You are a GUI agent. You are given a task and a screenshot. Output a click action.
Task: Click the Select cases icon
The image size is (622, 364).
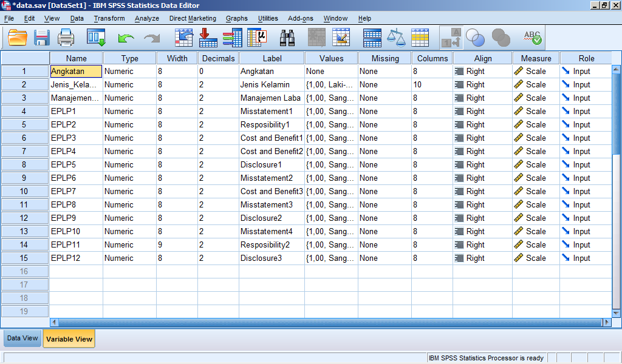point(420,38)
